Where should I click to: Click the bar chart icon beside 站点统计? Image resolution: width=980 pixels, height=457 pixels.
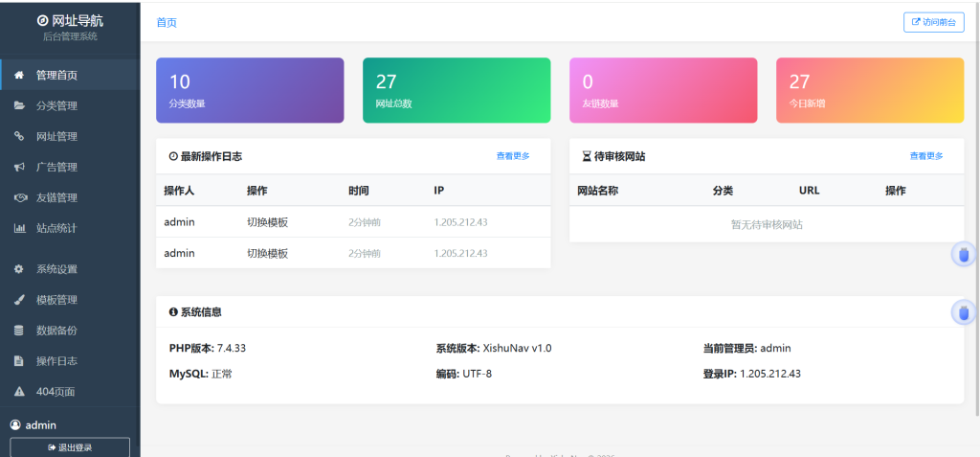pyautogui.click(x=19, y=228)
